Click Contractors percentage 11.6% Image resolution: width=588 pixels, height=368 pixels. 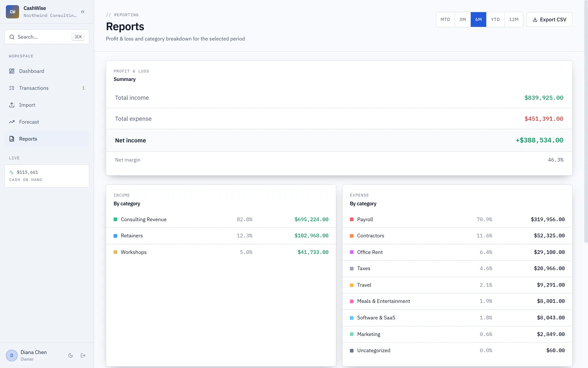coord(484,236)
